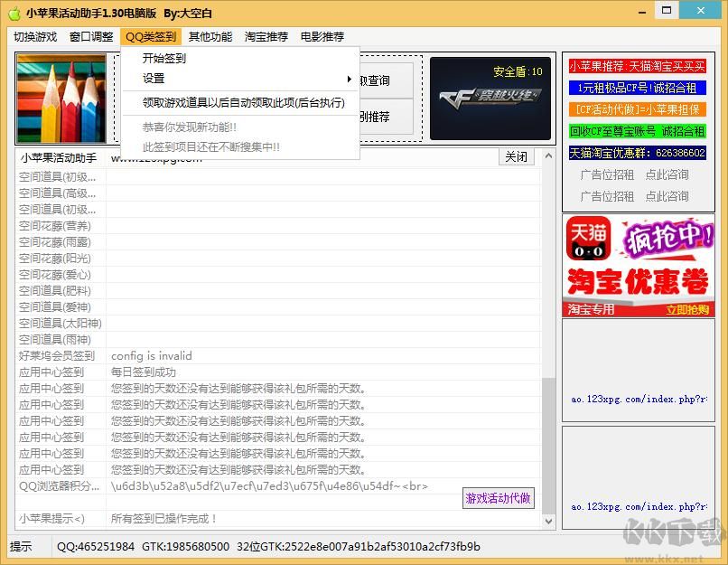
Task: Open the 淘宝推荐 menu
Action: (266, 37)
